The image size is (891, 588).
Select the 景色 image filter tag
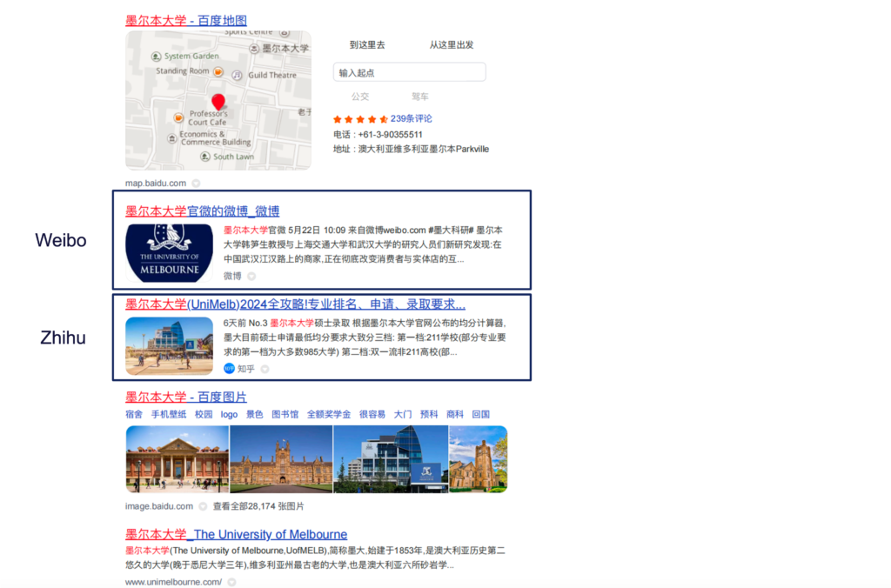click(255, 414)
